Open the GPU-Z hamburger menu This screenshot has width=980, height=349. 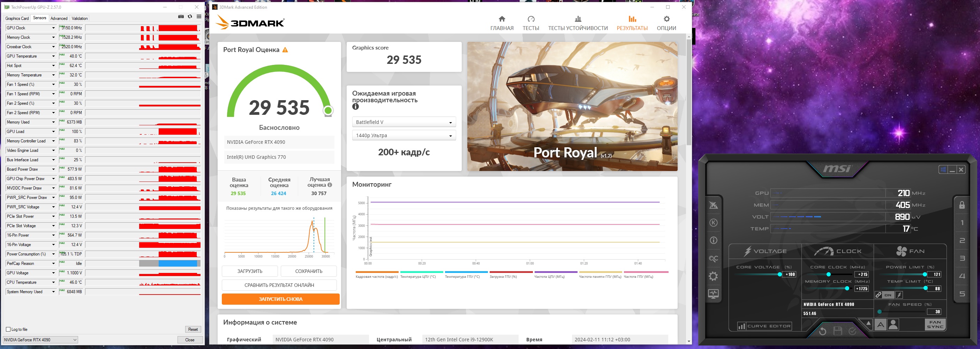(199, 17)
